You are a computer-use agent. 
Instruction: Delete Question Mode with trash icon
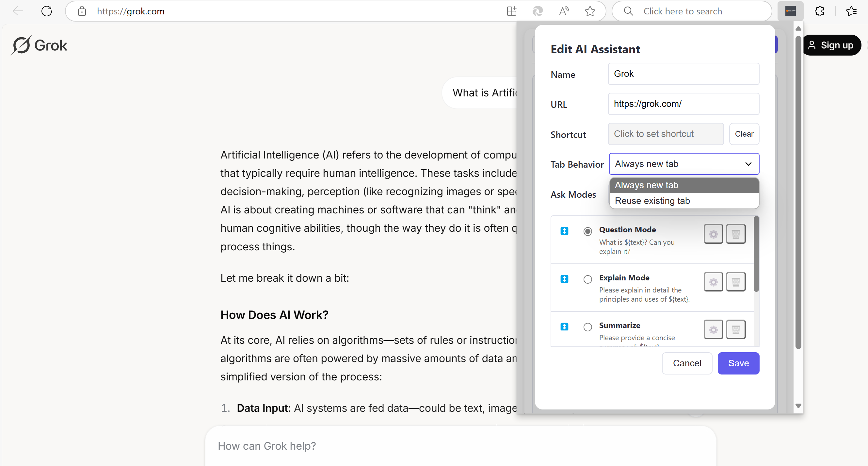(736, 234)
